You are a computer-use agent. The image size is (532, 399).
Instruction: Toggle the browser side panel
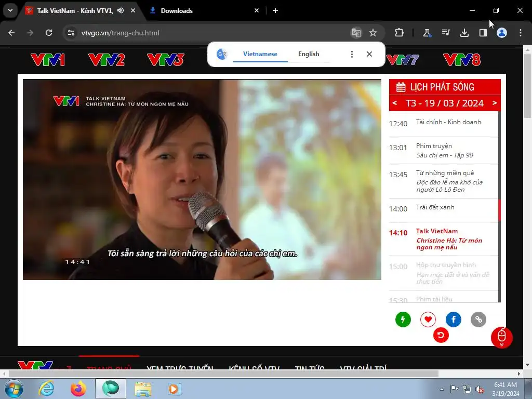click(x=483, y=33)
